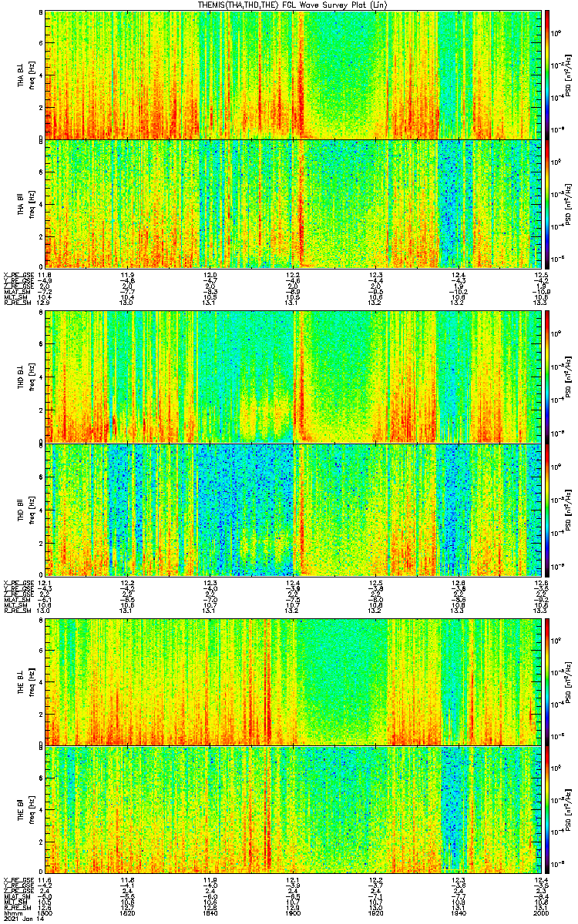The height and width of the screenshot is (924, 578).
Task: Open the THA B-perpendicular spectrogram panel
Action: (293, 75)
